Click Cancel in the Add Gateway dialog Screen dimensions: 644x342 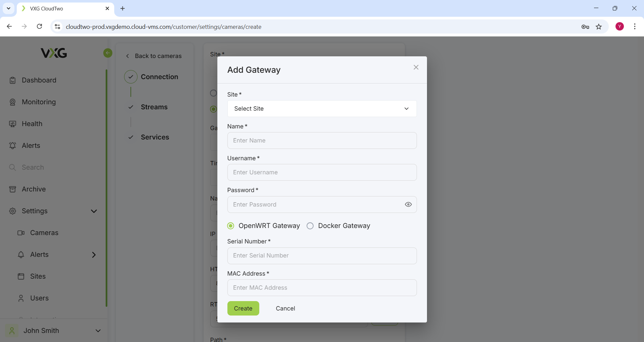tap(285, 308)
